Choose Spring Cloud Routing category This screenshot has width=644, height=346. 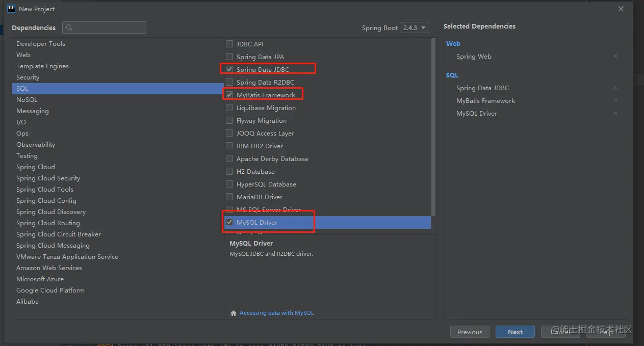click(x=118, y=223)
